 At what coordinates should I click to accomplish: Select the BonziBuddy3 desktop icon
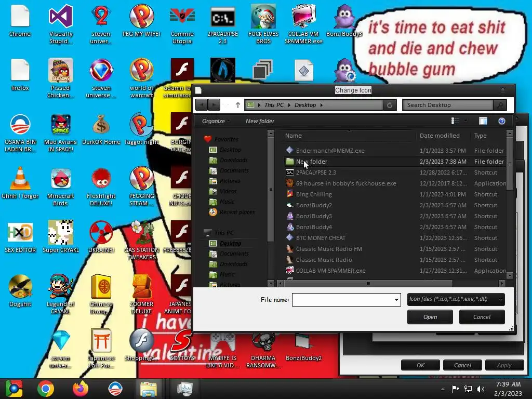point(344,20)
